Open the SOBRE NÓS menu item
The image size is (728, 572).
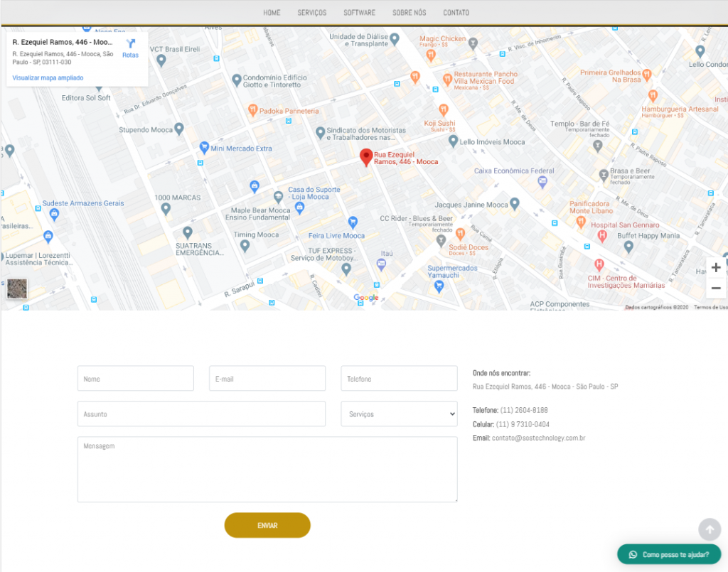click(x=409, y=13)
